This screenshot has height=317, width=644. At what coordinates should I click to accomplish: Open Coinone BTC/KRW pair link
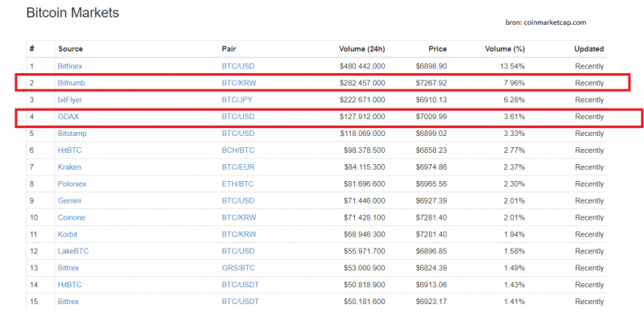(239, 217)
